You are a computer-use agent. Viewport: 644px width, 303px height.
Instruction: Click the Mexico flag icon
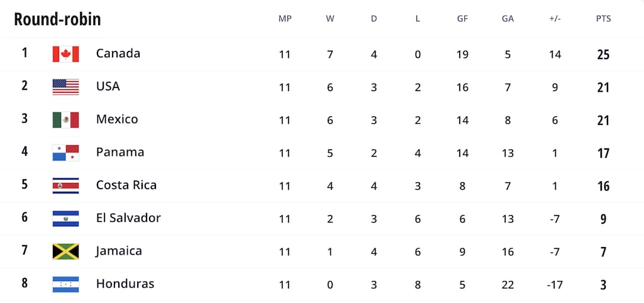coord(65,119)
